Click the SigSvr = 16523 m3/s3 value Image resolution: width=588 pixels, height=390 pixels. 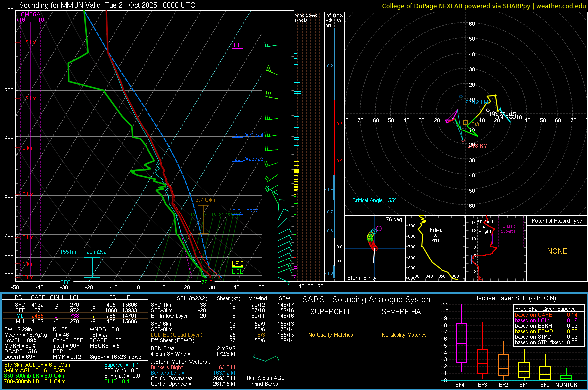pos(116,357)
